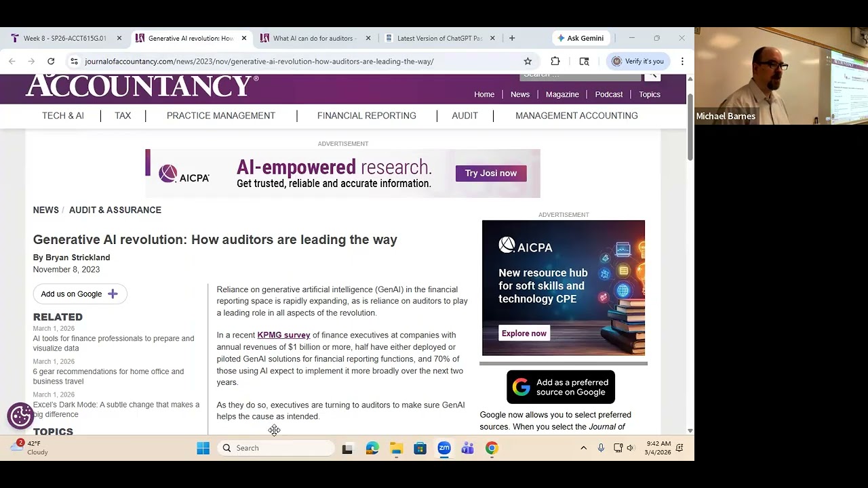Open the PRACTICE MANAGEMENT navigation section
Viewport: 868px width, 488px height.
click(x=221, y=116)
